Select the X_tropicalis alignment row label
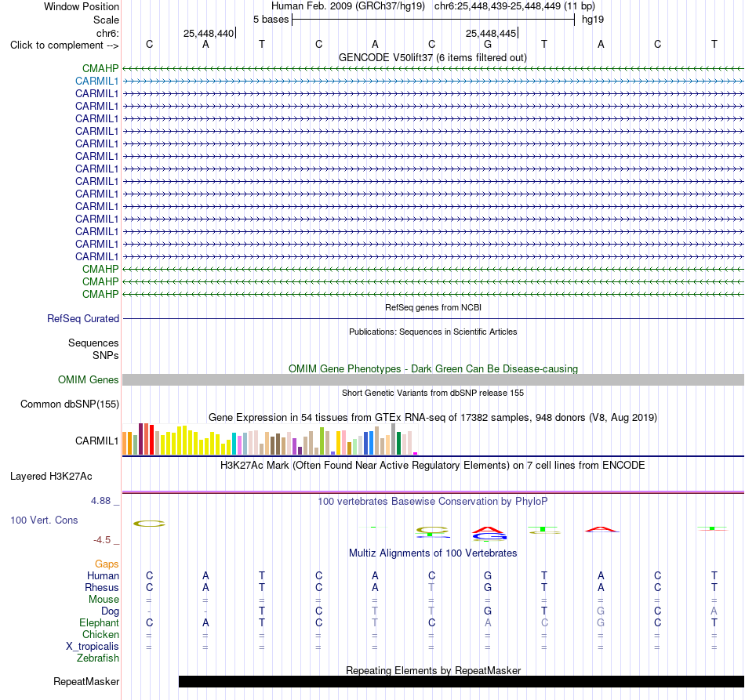This screenshot has width=745, height=700. coord(93,647)
